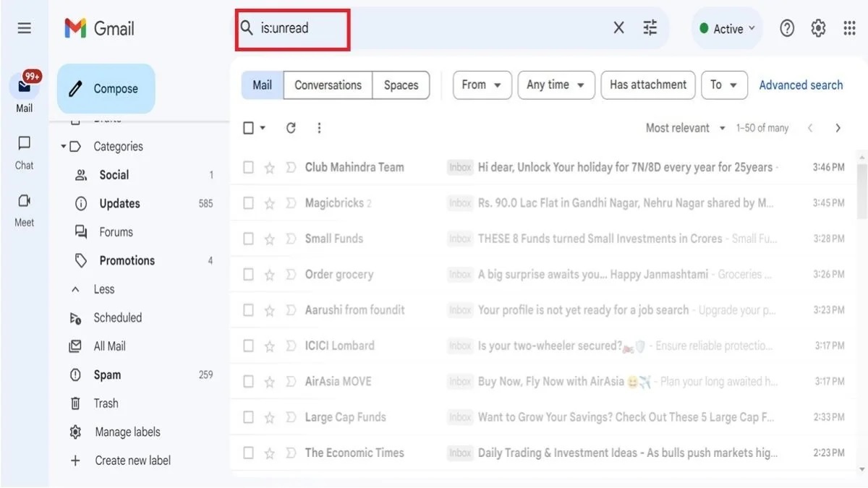The height and width of the screenshot is (488, 868).
Task: Select the Small Funds email checkbox
Action: point(248,239)
